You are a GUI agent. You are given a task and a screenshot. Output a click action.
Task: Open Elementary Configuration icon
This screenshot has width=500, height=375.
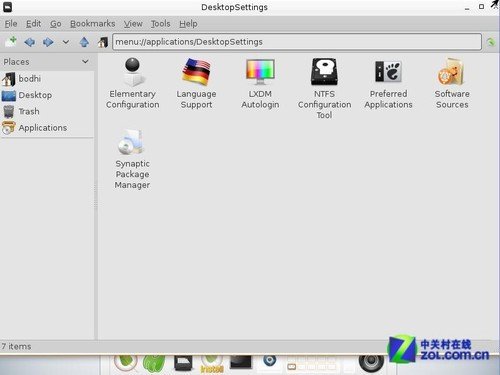[x=133, y=72]
